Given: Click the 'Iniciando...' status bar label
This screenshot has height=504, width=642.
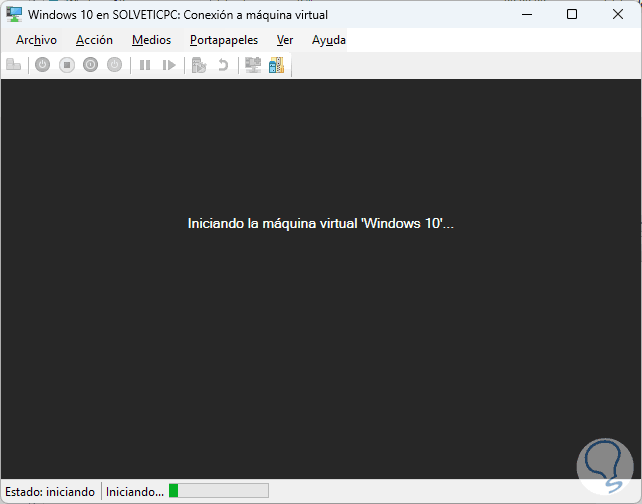Looking at the screenshot, I should coord(135,491).
